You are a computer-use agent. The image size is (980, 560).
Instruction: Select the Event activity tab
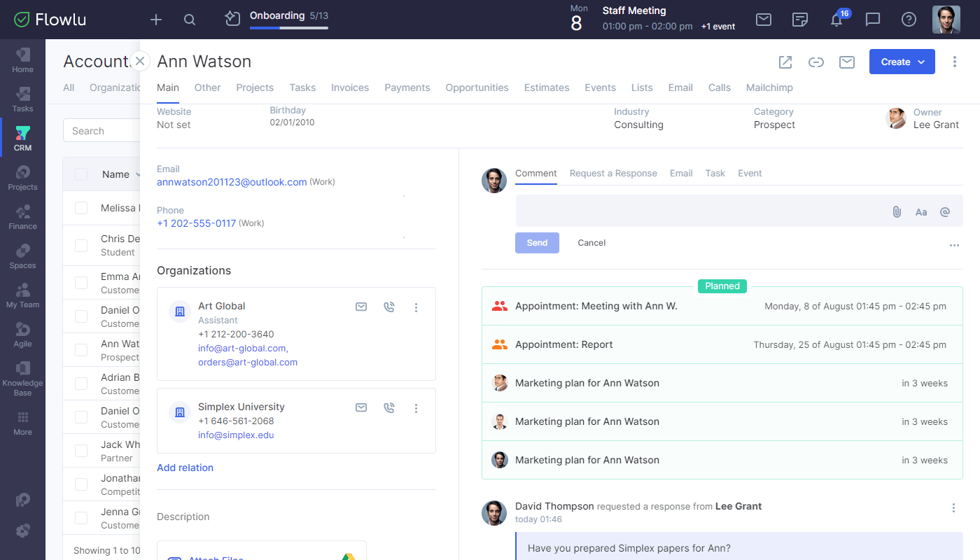pos(750,173)
